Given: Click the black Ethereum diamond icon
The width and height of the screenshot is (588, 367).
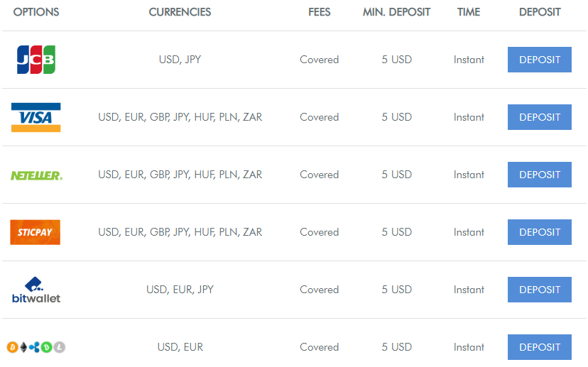Looking at the screenshot, I should (x=23, y=347).
